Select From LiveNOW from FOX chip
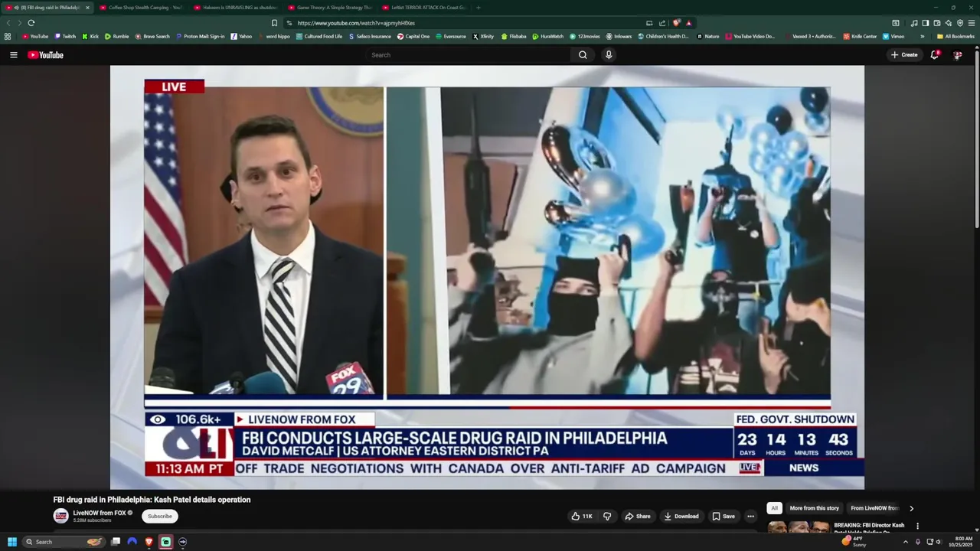Viewport: 980px width, 551px height. tap(874, 508)
